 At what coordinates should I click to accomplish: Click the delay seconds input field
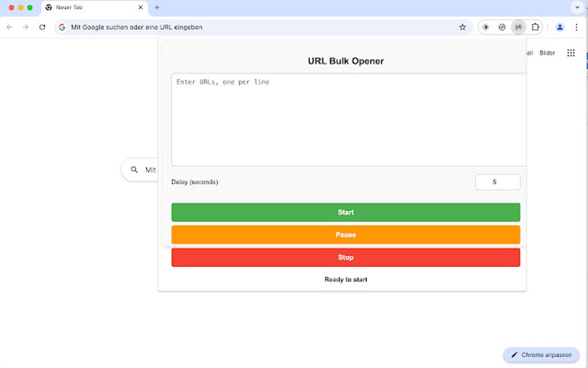[497, 182]
